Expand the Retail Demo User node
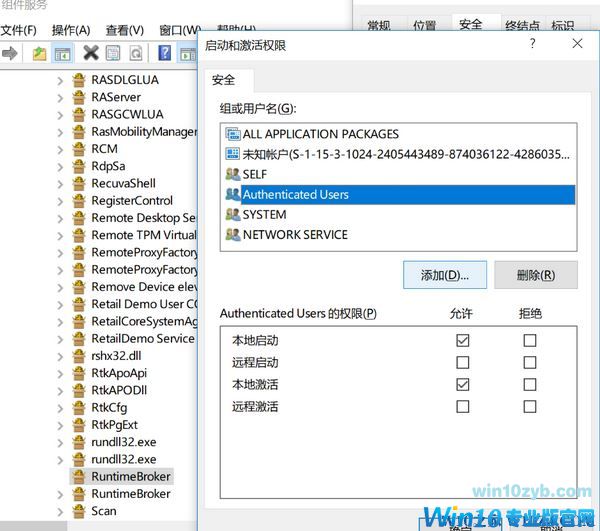Screen dimensions: 600x531 [60, 305]
